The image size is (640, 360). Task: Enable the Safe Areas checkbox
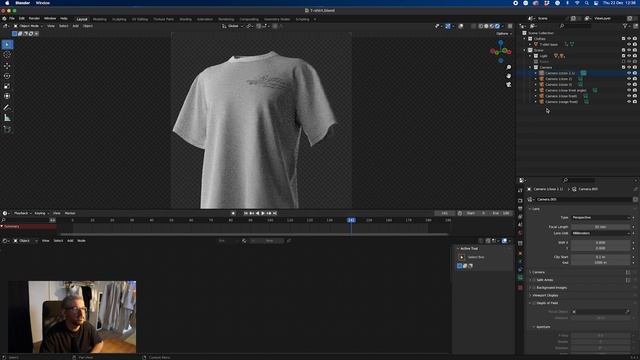coord(534,280)
